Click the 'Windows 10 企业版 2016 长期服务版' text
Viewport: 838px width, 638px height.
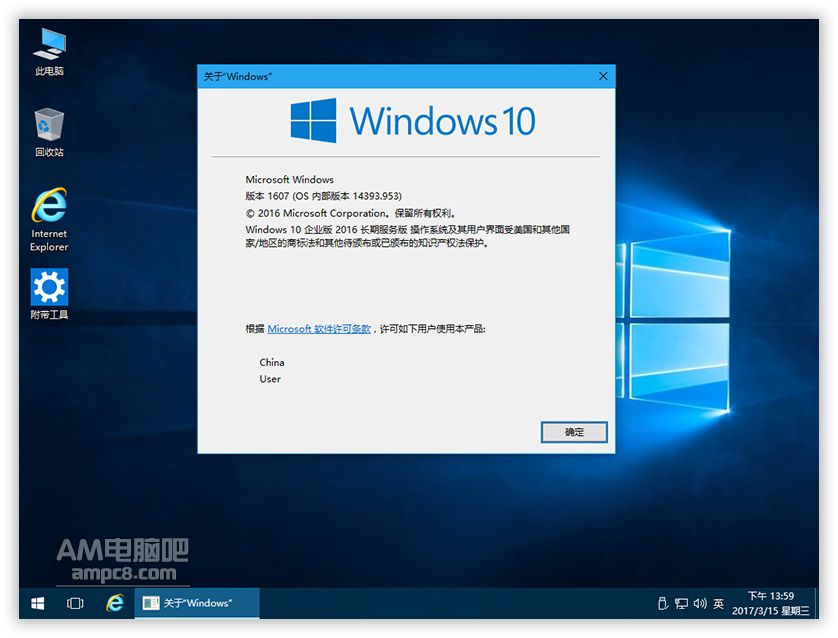point(326,230)
